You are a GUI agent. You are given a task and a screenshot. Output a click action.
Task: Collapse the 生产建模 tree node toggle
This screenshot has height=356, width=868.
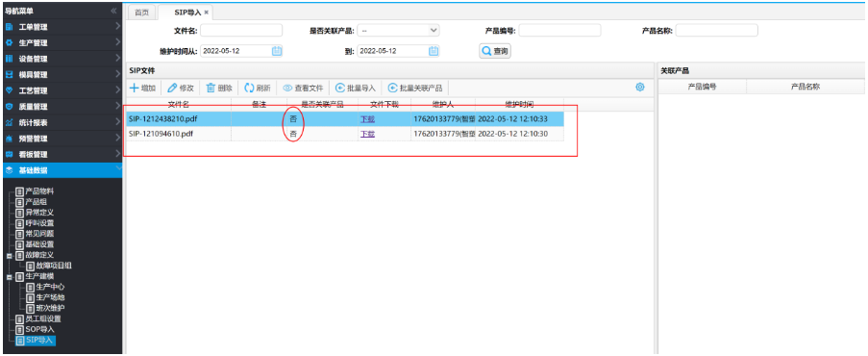tap(9, 277)
